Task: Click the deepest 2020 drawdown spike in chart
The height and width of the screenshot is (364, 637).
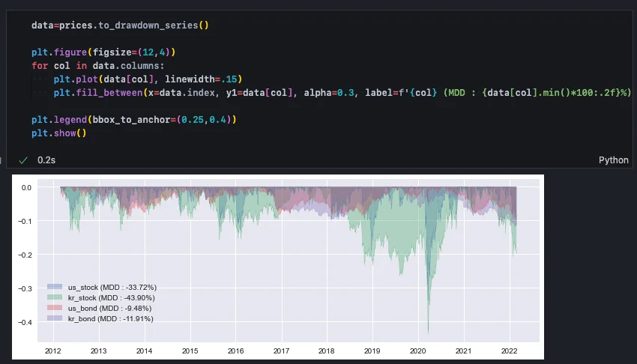Action: 428,328
